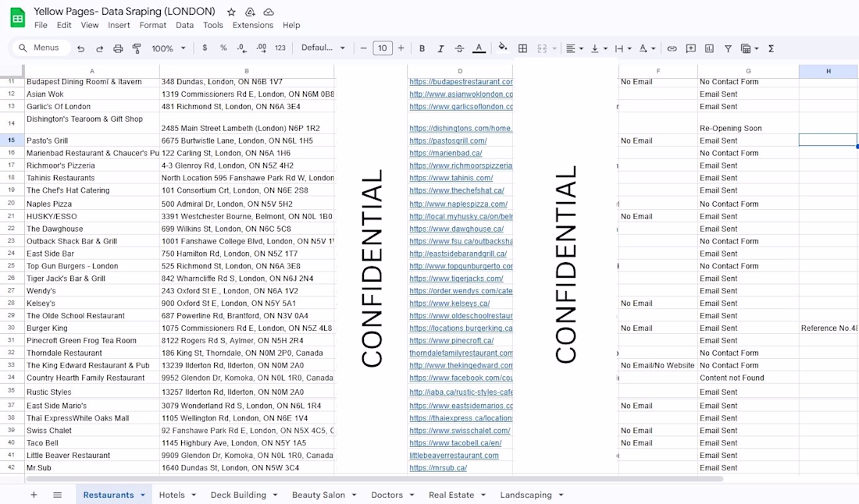Select column H header
The height and width of the screenshot is (504, 859).
click(x=829, y=71)
